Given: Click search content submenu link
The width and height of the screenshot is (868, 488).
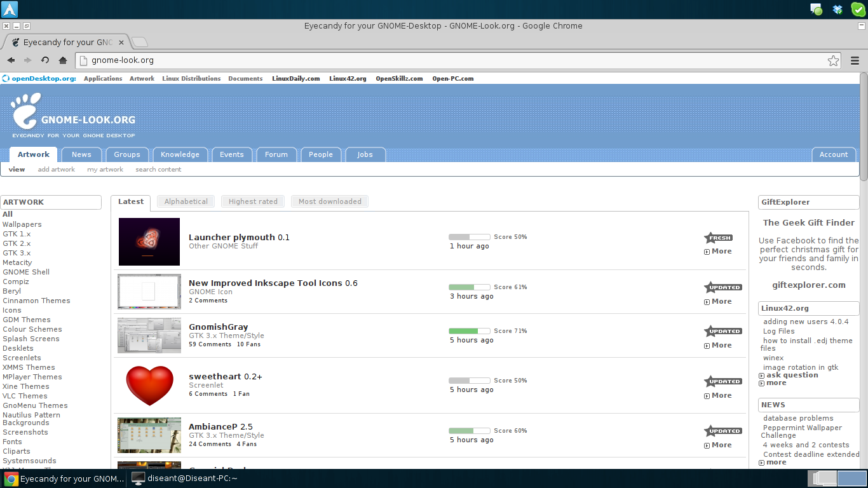Looking at the screenshot, I should coord(158,170).
